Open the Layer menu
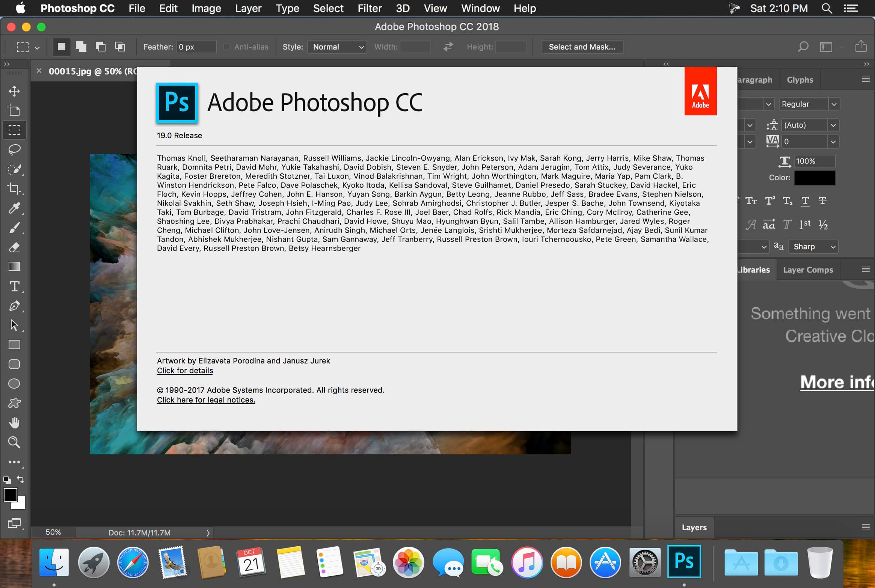Image resolution: width=875 pixels, height=588 pixels. (248, 8)
